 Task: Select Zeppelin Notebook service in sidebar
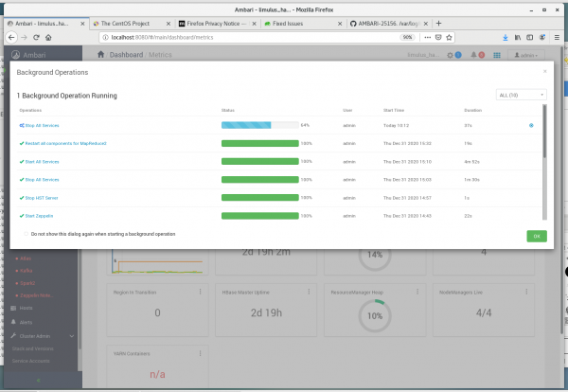(x=37, y=295)
